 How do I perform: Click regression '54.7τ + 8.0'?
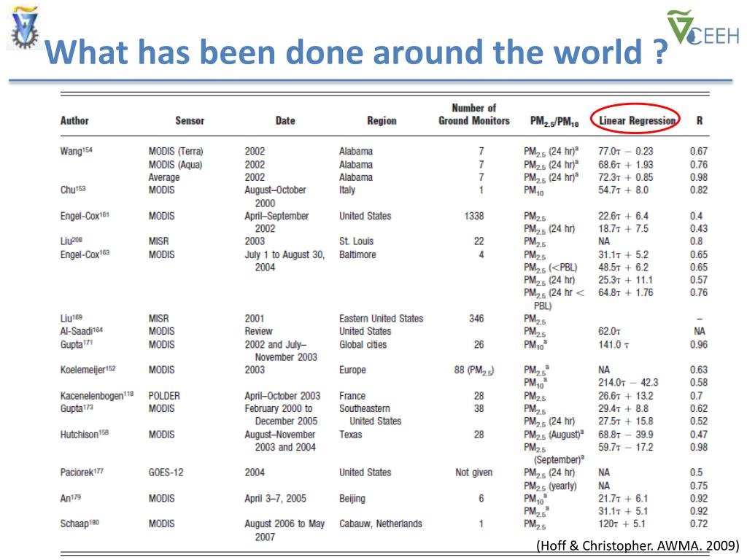(x=623, y=190)
